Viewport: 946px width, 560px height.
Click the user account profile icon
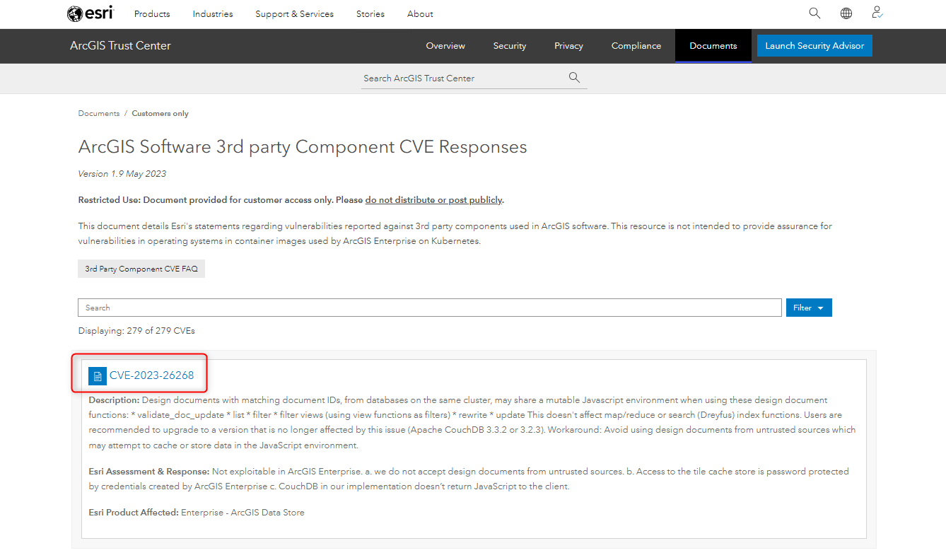(x=877, y=13)
